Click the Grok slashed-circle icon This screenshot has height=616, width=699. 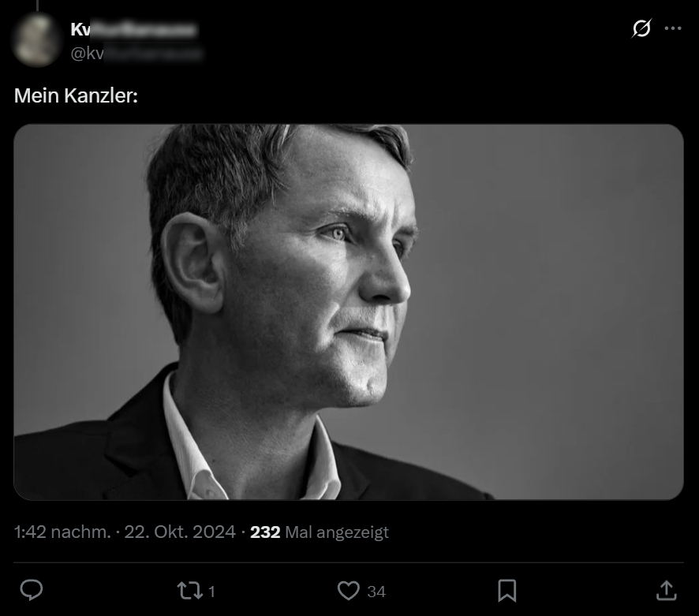641,28
